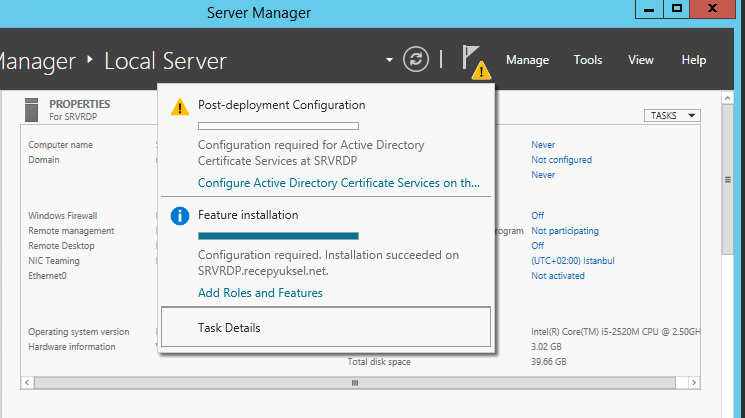Viewport: 745px width, 418px height.
Task: Expand the TASKS dropdown
Action: (672, 115)
